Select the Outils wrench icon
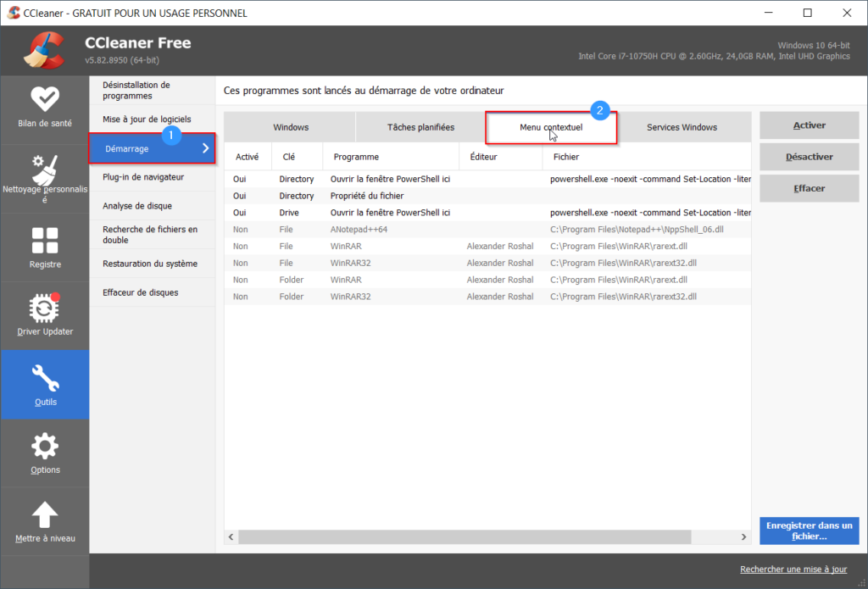868x589 pixels. pos(45,378)
